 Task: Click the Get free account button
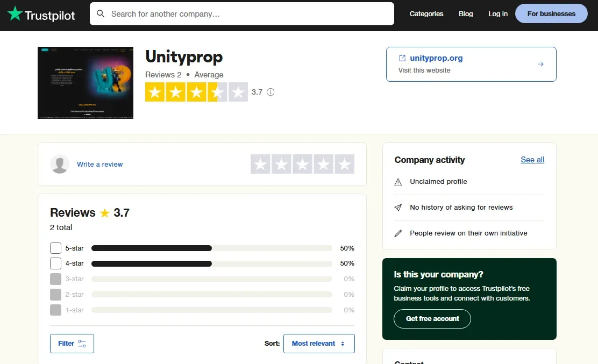432,319
